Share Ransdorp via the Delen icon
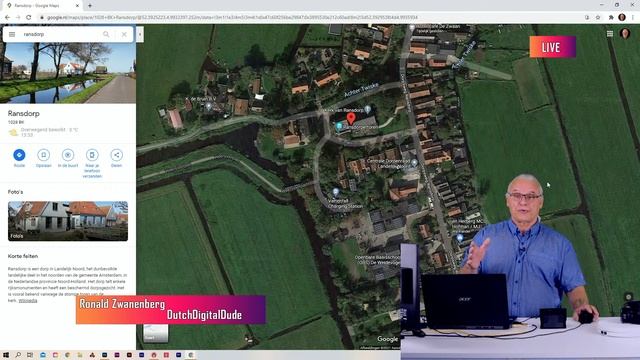Screen dimensions: 640x360 116,155
